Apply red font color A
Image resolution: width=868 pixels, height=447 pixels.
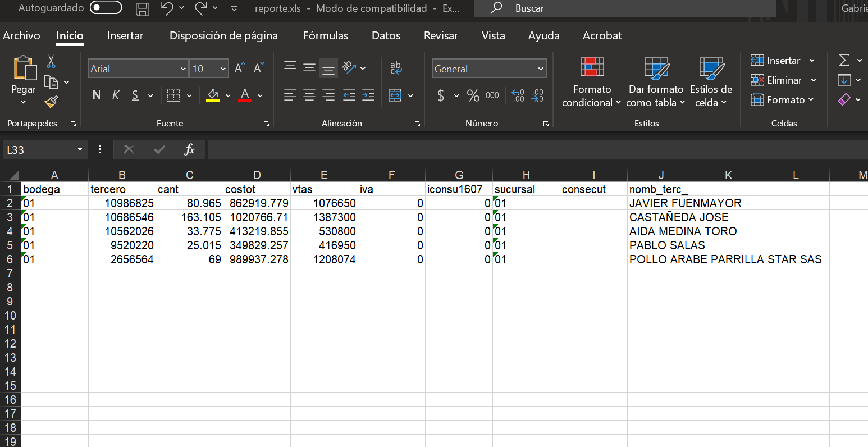[x=245, y=95]
